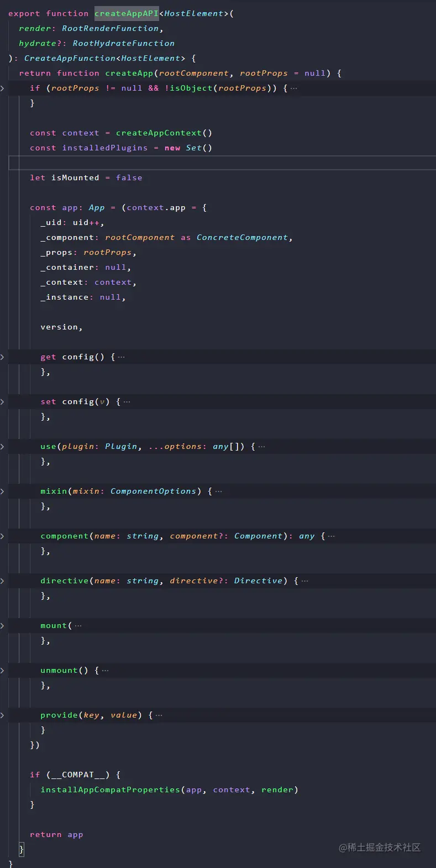Expand the folded directive method

pyautogui.click(x=3, y=581)
